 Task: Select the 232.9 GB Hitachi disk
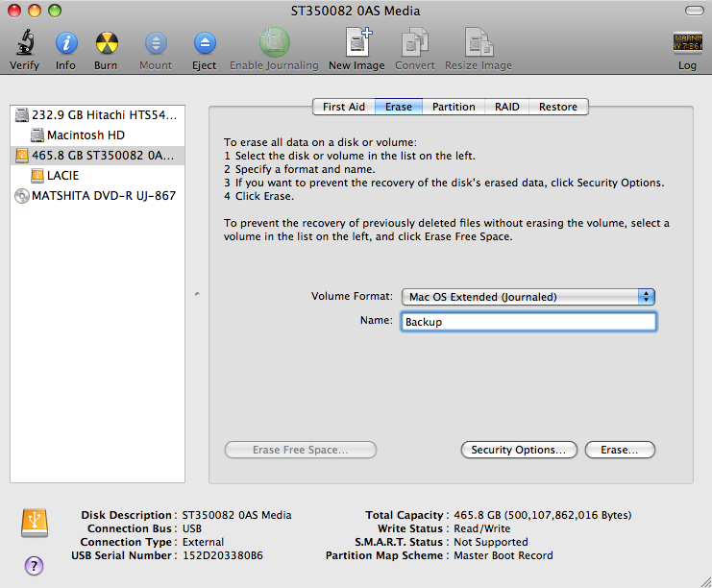click(x=97, y=115)
